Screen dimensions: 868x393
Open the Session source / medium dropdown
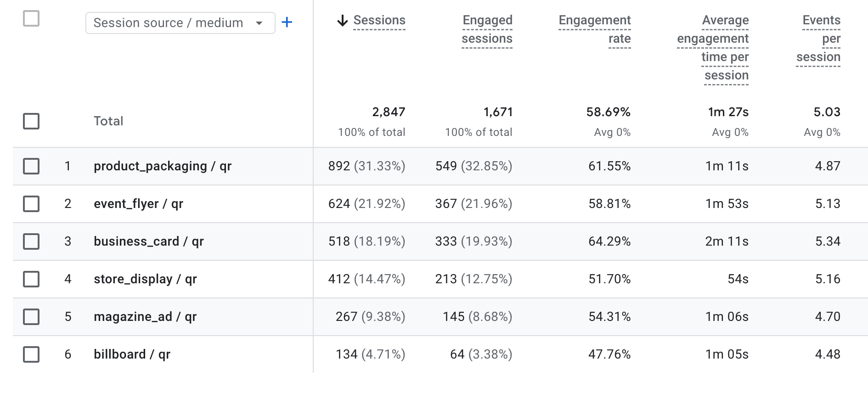180,23
